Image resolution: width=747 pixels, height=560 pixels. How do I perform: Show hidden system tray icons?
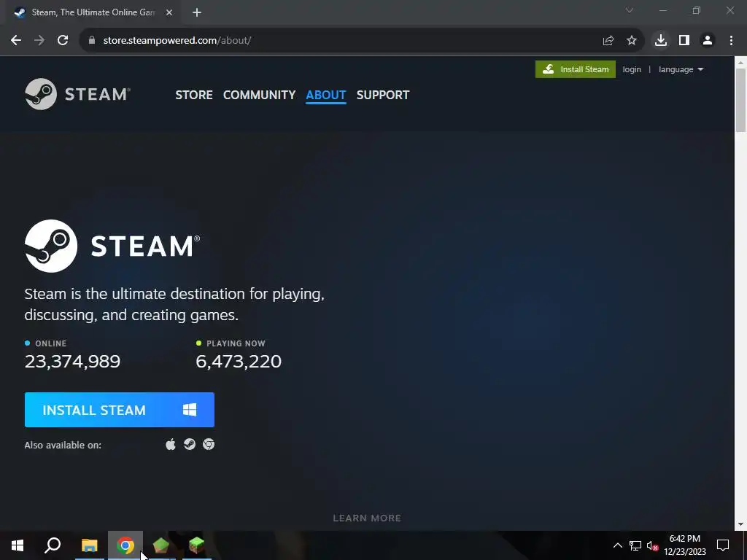click(x=617, y=545)
